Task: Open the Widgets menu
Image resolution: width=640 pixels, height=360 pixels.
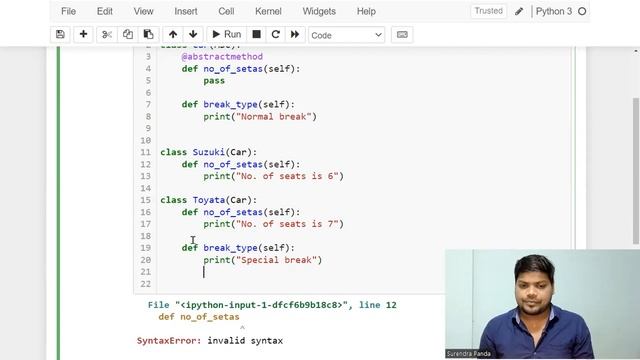Action: 319,11
